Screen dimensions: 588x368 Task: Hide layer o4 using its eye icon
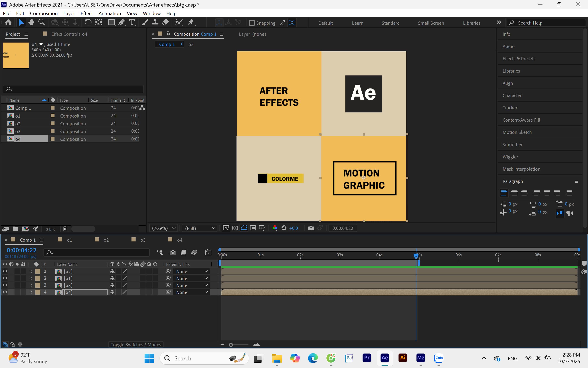coord(5,292)
